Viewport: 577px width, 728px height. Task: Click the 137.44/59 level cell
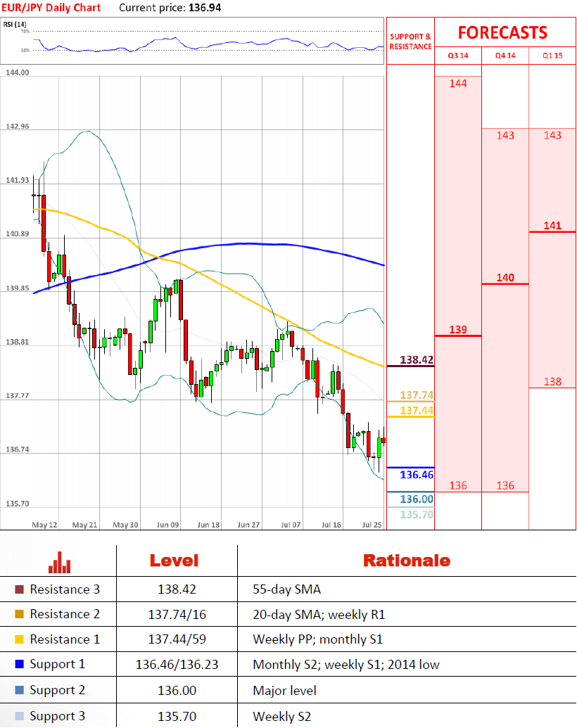pos(177,639)
